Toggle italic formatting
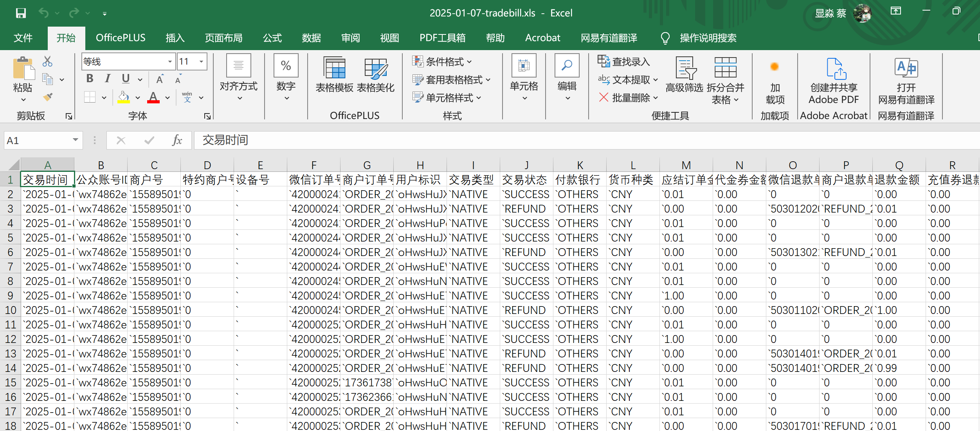Viewport: 980px width, 431px height. click(108, 79)
